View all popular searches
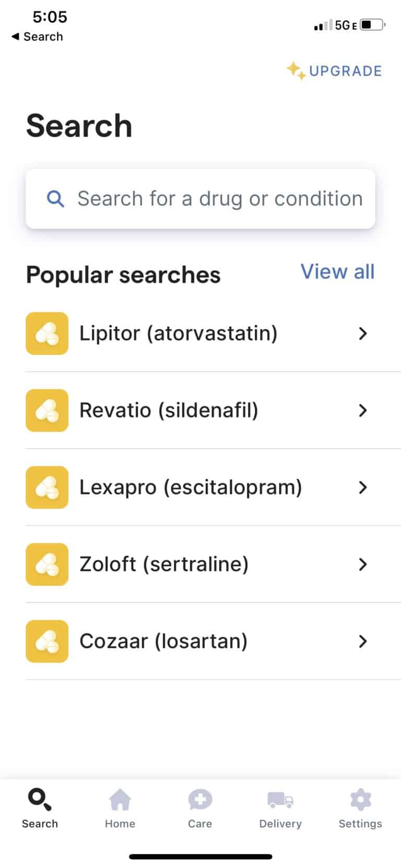401x868 pixels. (337, 272)
